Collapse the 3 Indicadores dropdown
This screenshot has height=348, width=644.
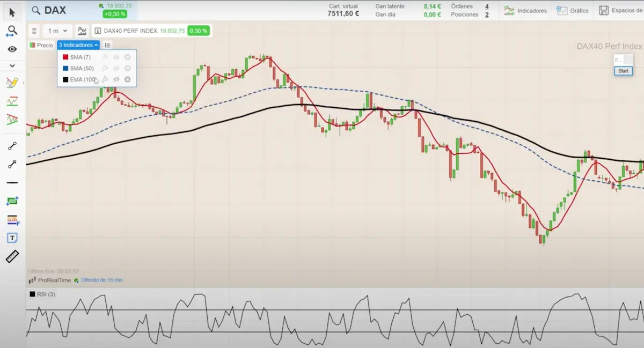point(78,46)
